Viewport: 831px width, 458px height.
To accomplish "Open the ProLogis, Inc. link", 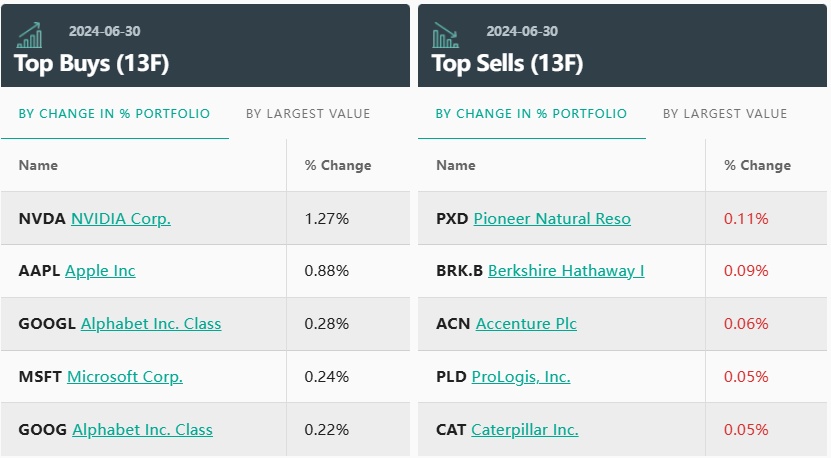I will coord(521,377).
